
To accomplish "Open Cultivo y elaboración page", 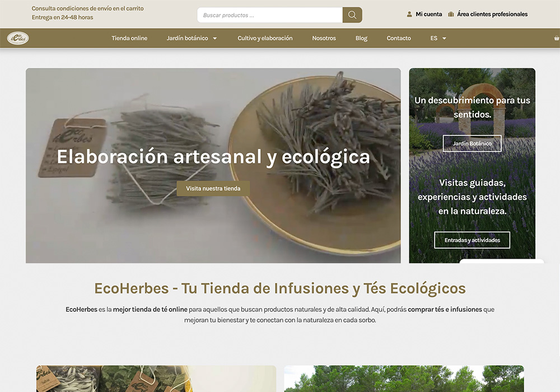I will pyautogui.click(x=265, y=38).
